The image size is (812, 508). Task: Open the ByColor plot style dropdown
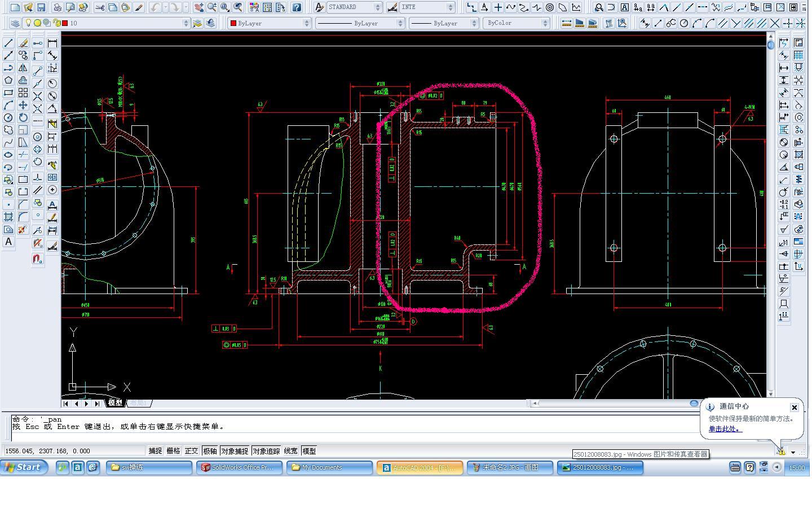(x=516, y=23)
